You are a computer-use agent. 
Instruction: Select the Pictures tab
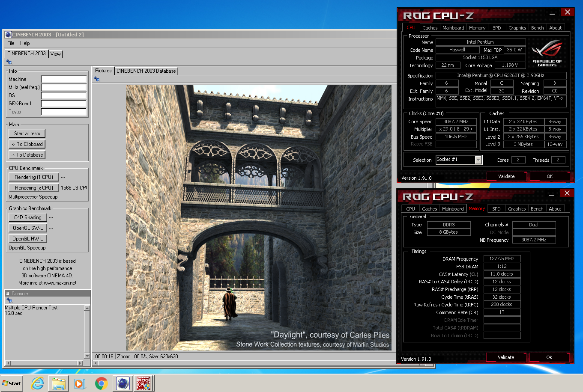coord(103,71)
